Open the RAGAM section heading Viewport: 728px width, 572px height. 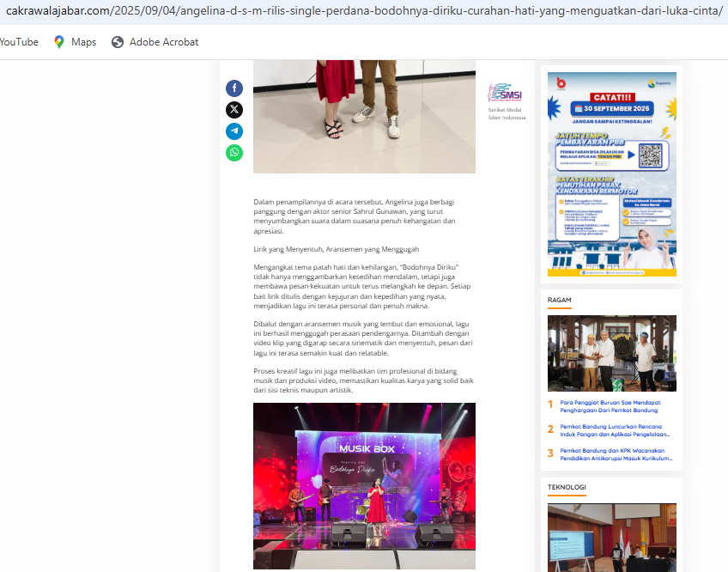pyautogui.click(x=560, y=300)
